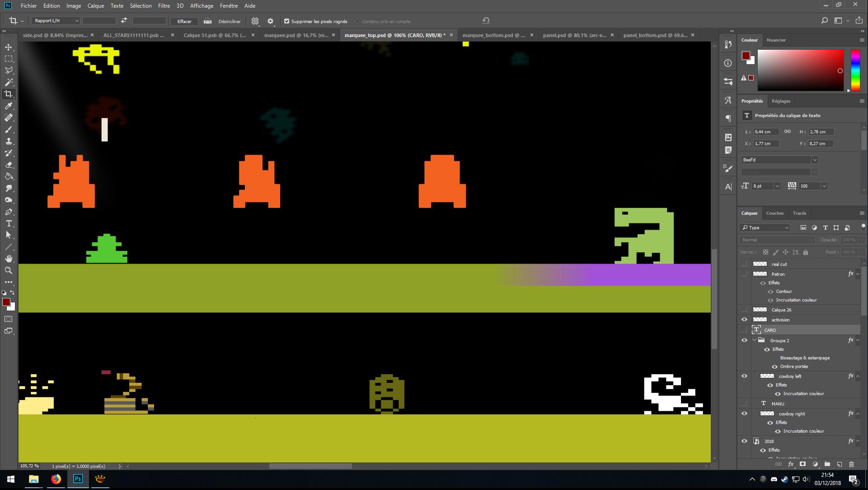
Task: Show the CARO text layer
Action: click(744, 330)
